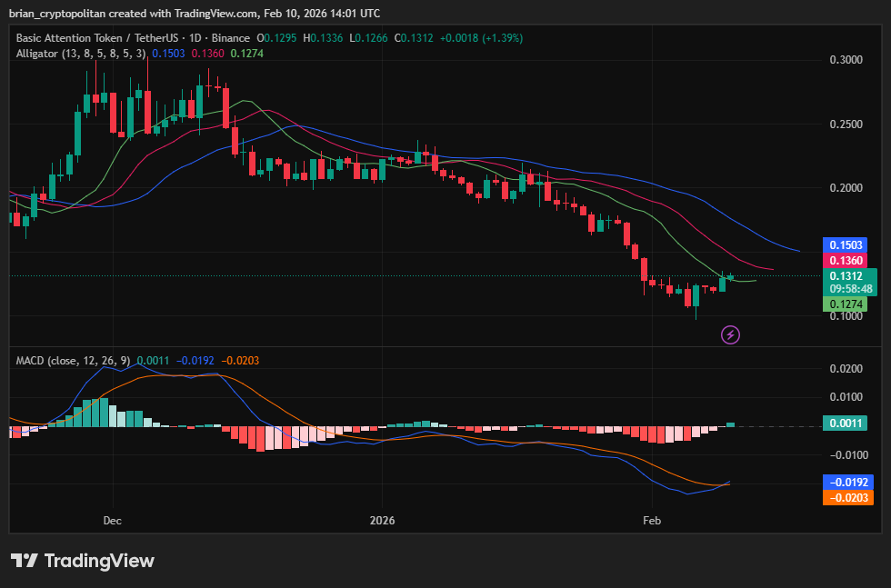Click the Feb date on time axis
Screen dimensions: 891x588
[652, 521]
